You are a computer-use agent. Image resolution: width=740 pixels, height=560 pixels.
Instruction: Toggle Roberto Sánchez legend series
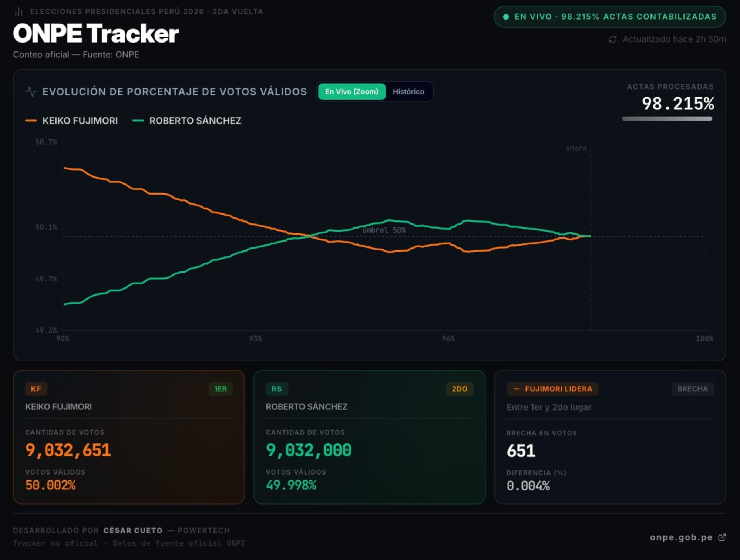pyautogui.click(x=187, y=121)
